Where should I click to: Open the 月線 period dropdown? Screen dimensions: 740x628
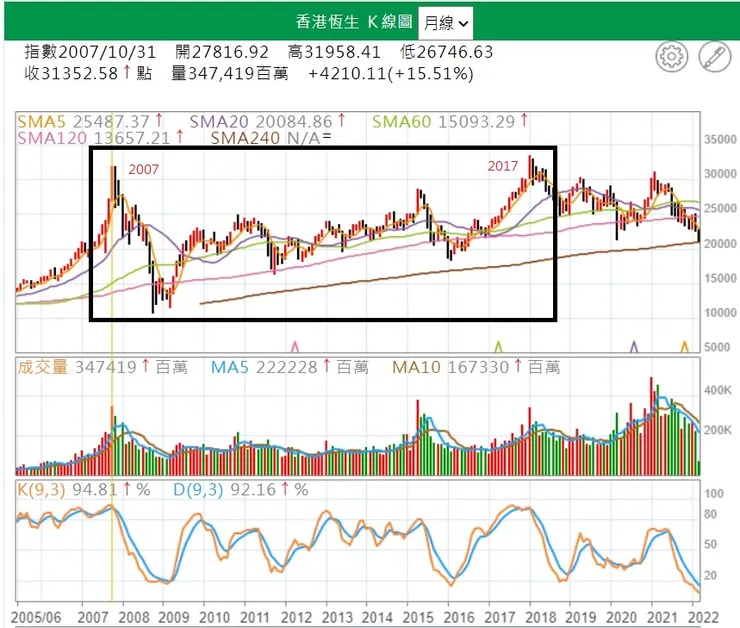tap(446, 23)
